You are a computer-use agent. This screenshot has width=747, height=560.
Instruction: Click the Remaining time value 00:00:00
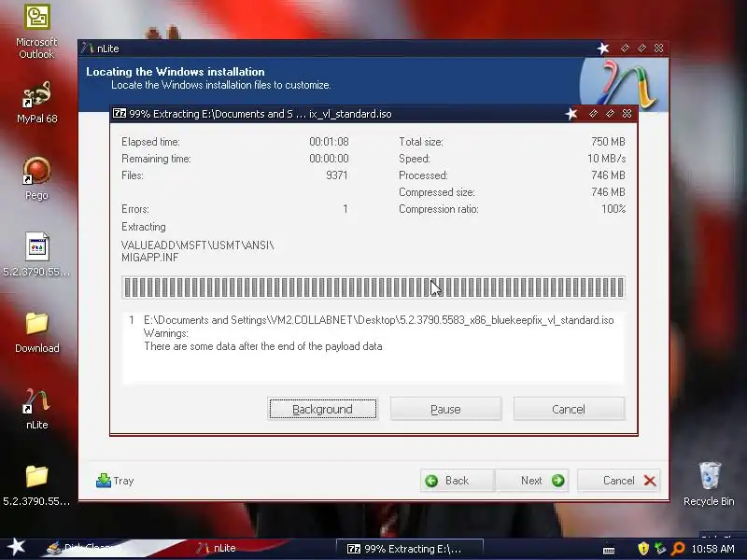click(x=329, y=159)
